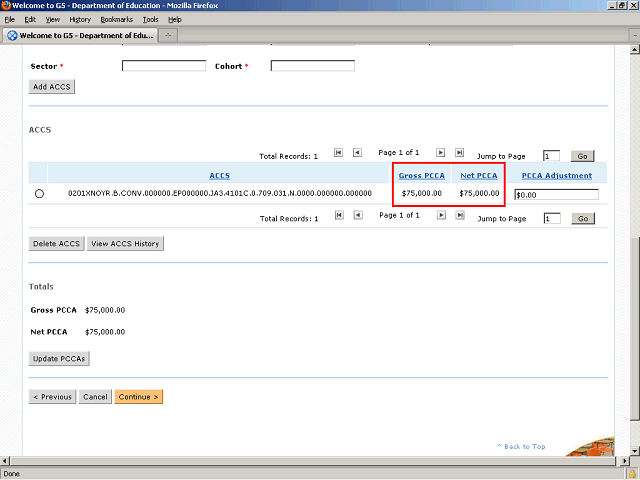Go to first page in upper pager

pyautogui.click(x=338, y=153)
